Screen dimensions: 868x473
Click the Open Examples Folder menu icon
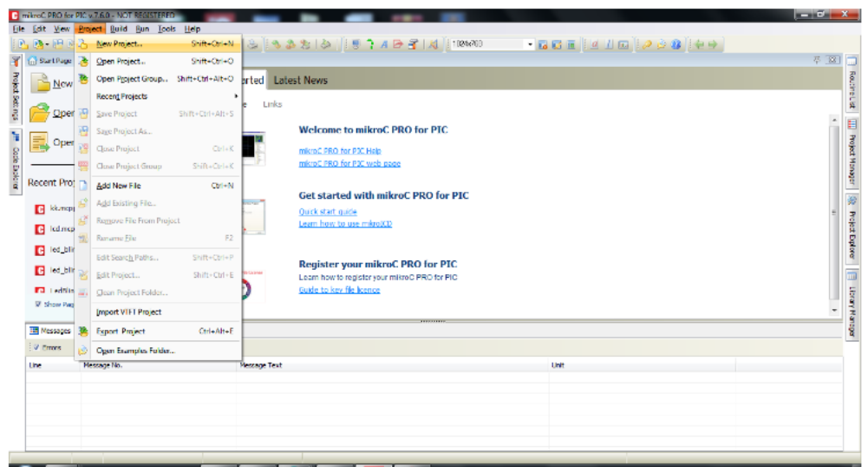pyautogui.click(x=83, y=351)
